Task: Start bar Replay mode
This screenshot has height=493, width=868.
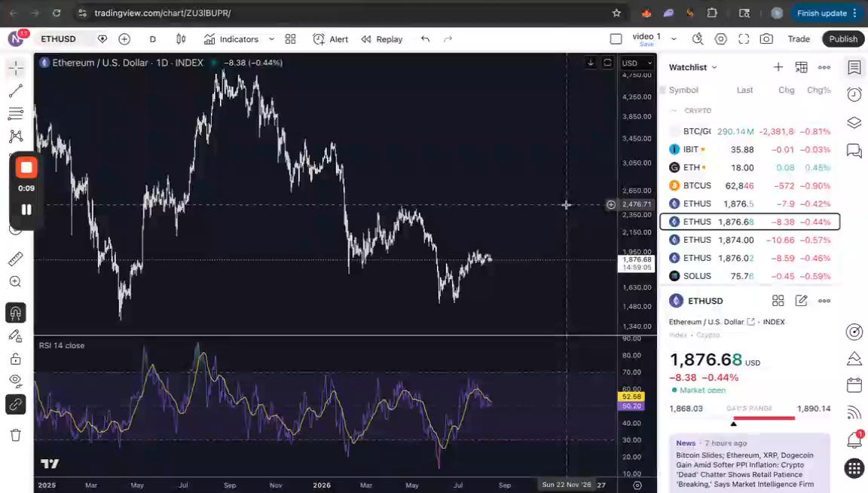Action: [382, 38]
